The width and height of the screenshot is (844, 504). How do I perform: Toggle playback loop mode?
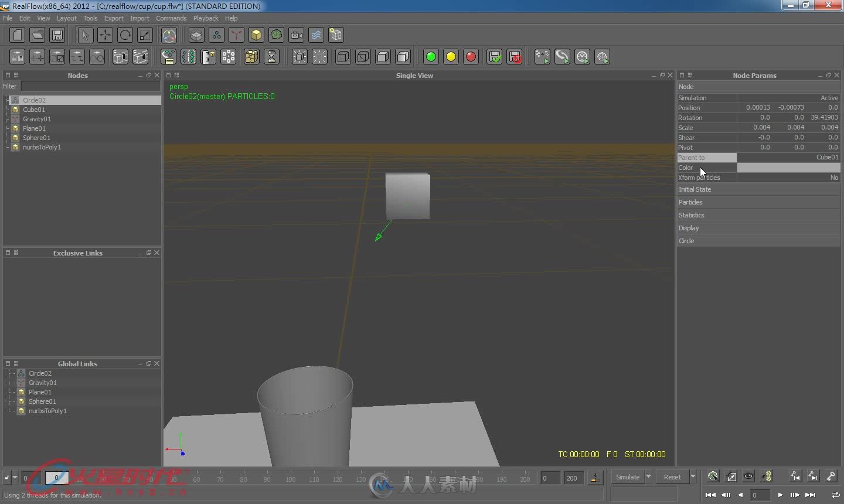836,495
